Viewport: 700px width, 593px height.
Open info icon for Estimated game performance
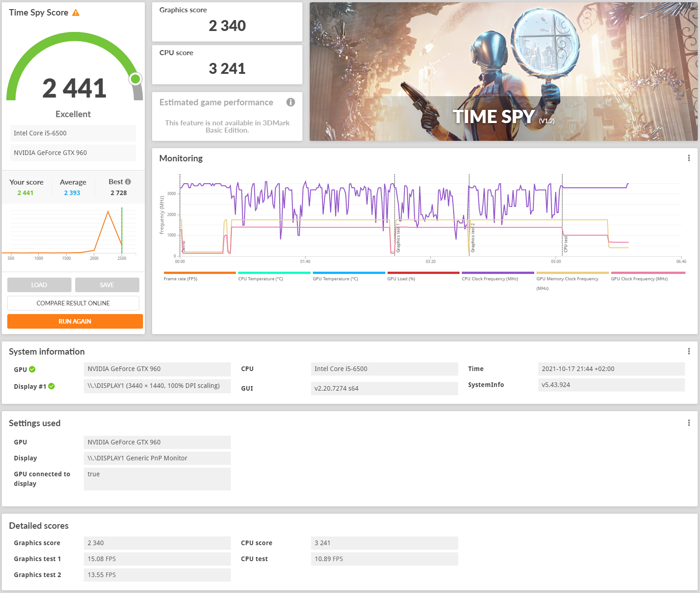[x=291, y=102]
